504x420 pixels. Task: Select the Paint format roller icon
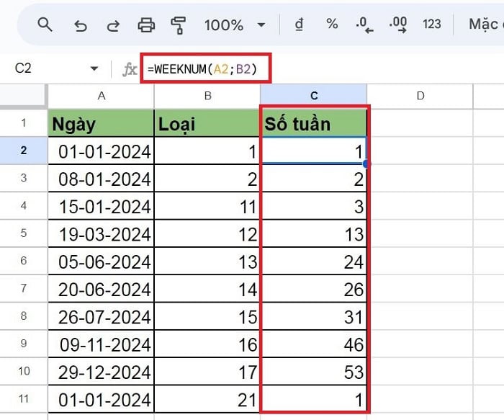(x=179, y=25)
